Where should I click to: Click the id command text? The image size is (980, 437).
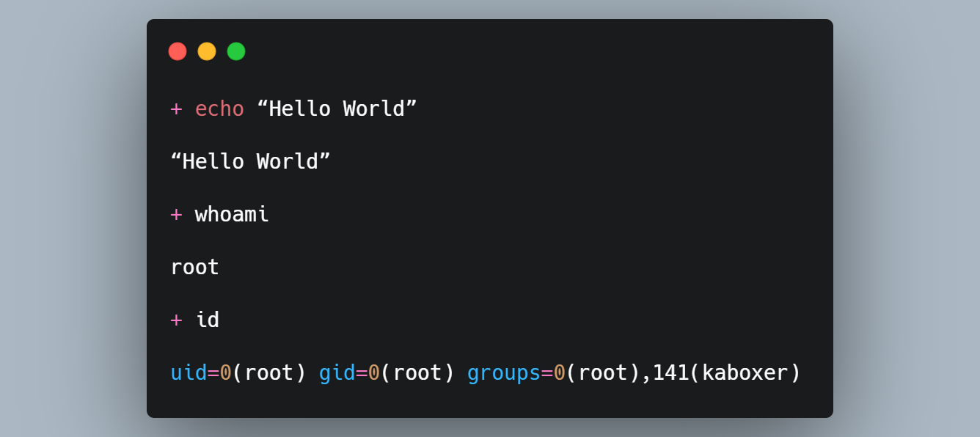point(208,320)
